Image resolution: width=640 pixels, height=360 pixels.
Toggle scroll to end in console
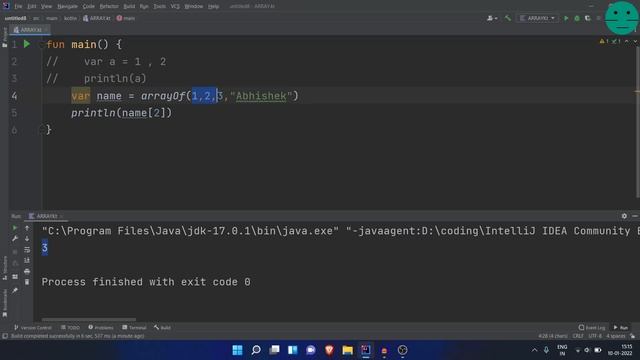pyautogui.click(x=27, y=260)
